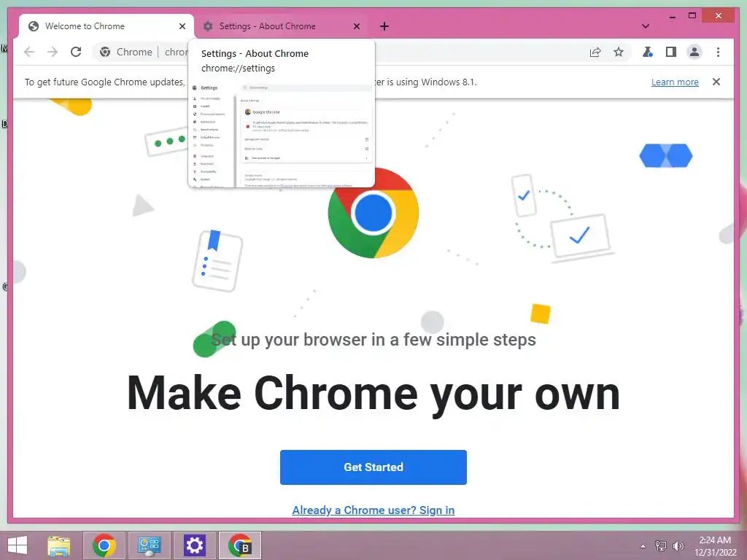This screenshot has height=560, width=747.
Task: Open the share this page icon
Action: [x=595, y=52]
